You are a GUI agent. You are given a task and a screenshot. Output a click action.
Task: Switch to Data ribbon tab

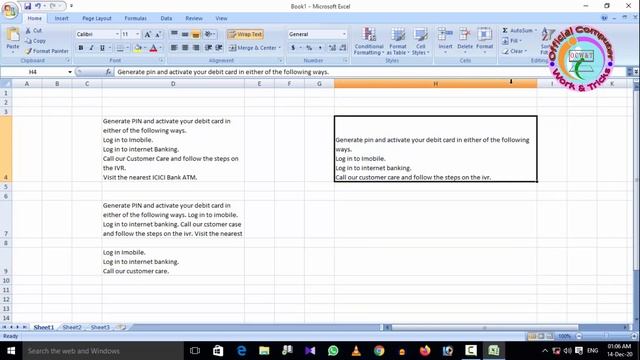[166, 18]
